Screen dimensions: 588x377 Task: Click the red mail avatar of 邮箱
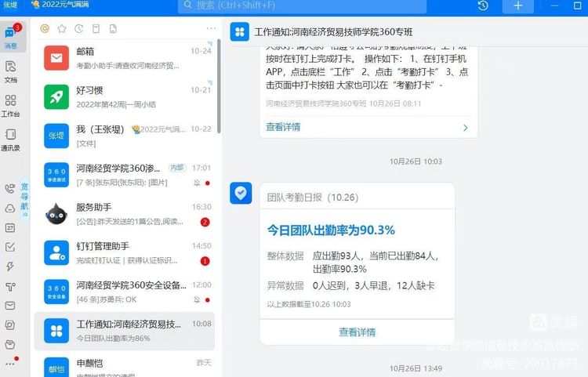(x=56, y=58)
